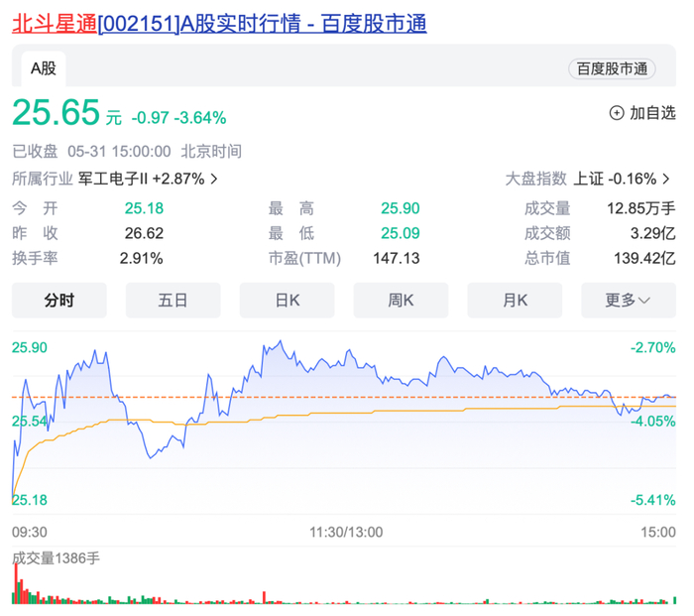Click the 加自选 label text
Screen dimensions: 694x616
tap(652, 113)
